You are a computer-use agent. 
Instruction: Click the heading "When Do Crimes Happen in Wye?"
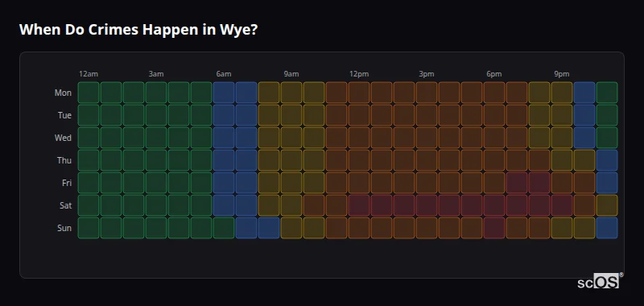point(138,30)
